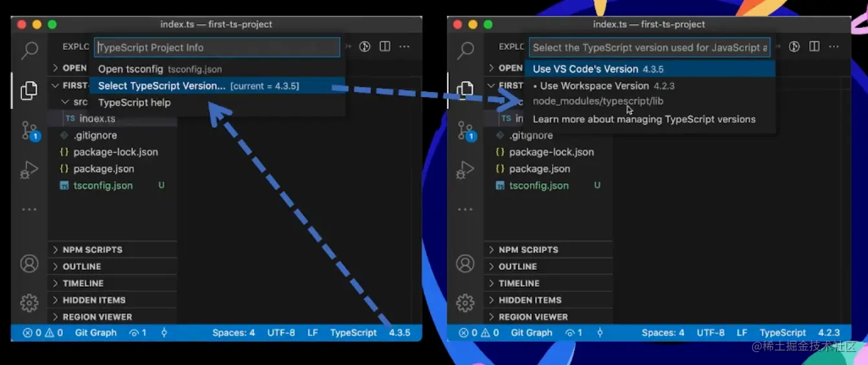Image resolution: width=868 pixels, height=365 pixels.
Task: Choose Select TypeScript Version option
Action: point(218,86)
